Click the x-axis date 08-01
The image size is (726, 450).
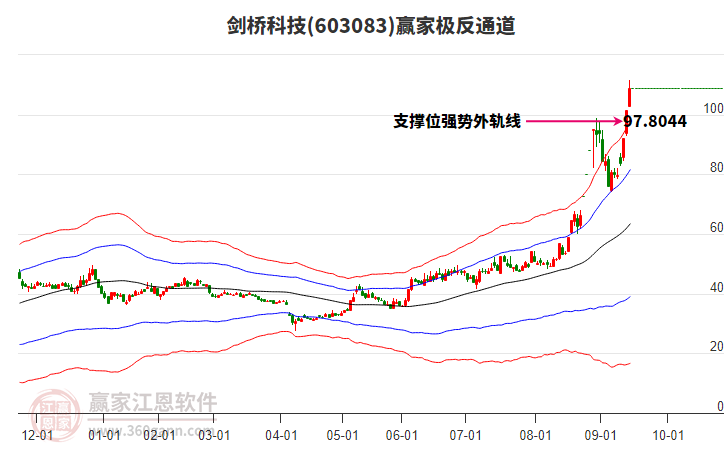(535, 436)
